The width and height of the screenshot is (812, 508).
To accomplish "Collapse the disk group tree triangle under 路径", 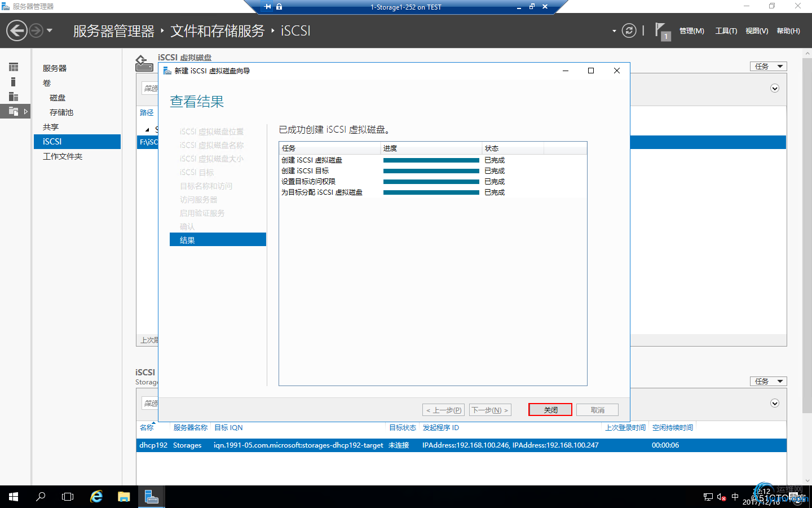I will (148, 130).
